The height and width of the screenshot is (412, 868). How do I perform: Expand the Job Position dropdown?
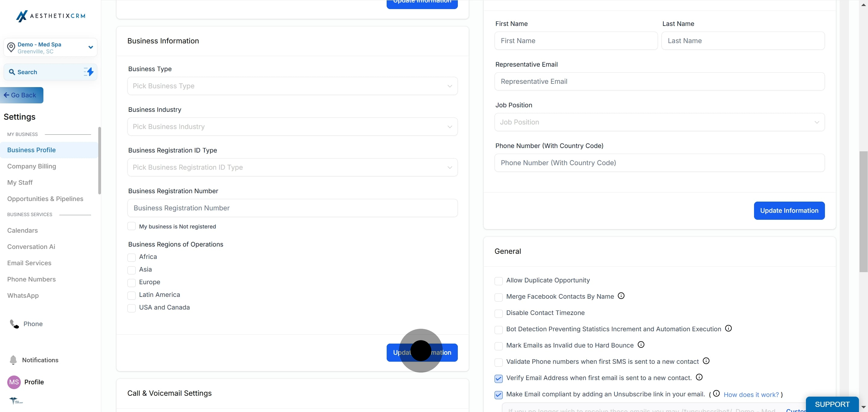click(x=659, y=122)
